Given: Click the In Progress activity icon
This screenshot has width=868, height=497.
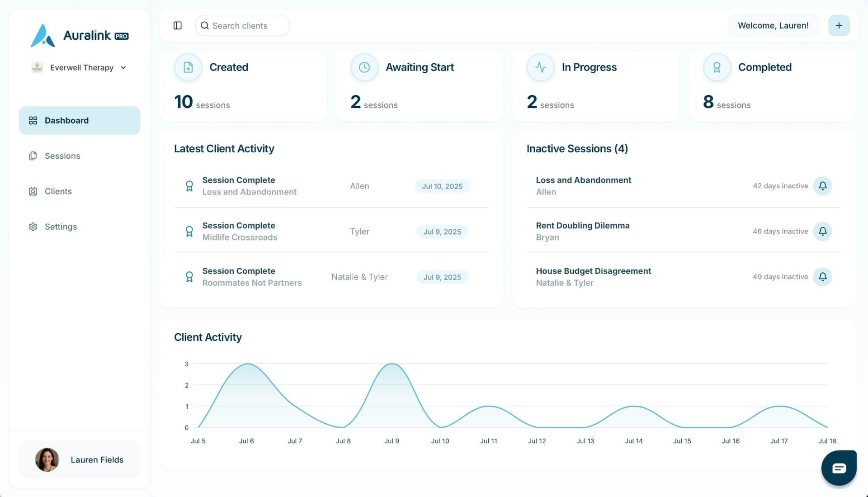Looking at the screenshot, I should pos(540,67).
